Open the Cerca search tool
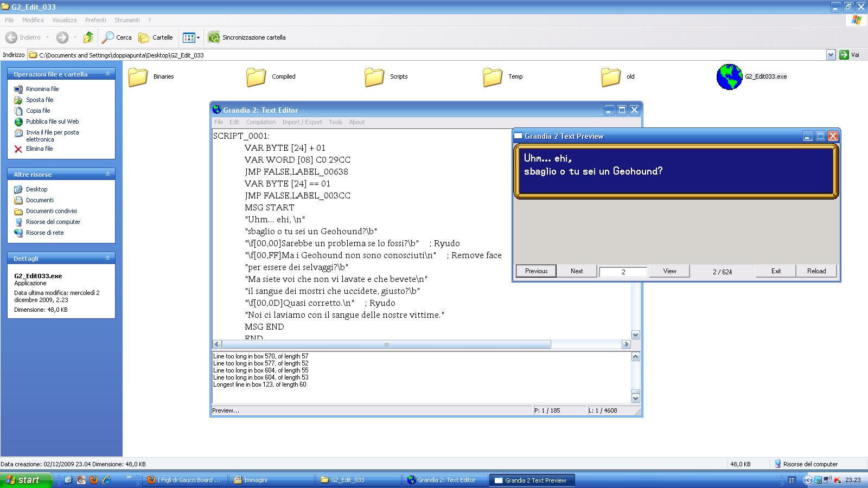 coord(117,37)
